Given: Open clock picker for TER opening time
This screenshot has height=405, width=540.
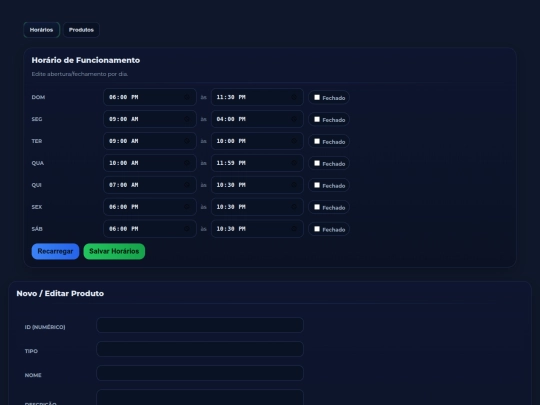Looking at the screenshot, I should (187, 141).
